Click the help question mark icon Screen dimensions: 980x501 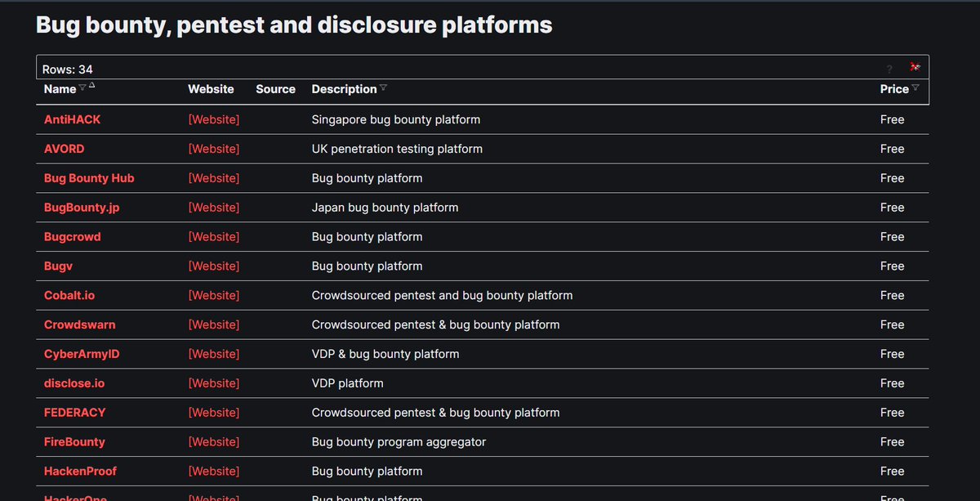pyautogui.click(x=889, y=69)
